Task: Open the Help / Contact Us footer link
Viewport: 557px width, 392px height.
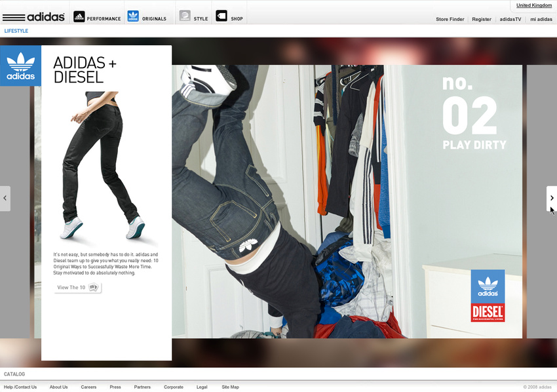Action: [20, 387]
